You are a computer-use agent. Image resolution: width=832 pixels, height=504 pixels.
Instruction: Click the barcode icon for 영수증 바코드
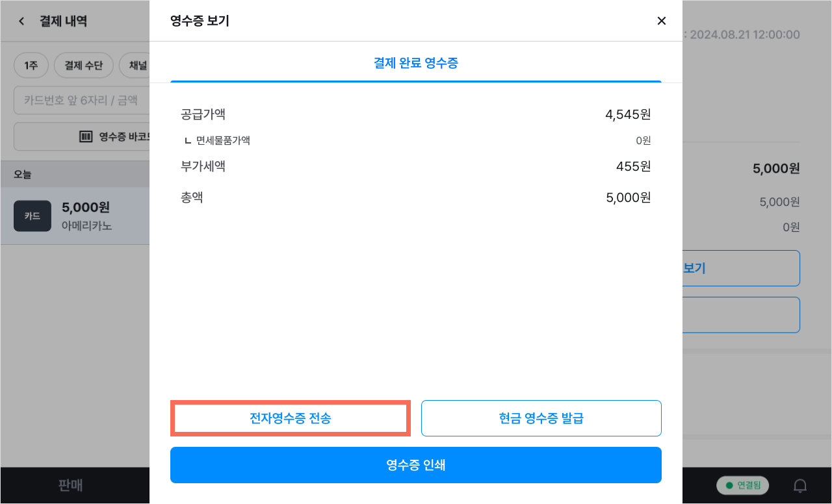click(86, 136)
